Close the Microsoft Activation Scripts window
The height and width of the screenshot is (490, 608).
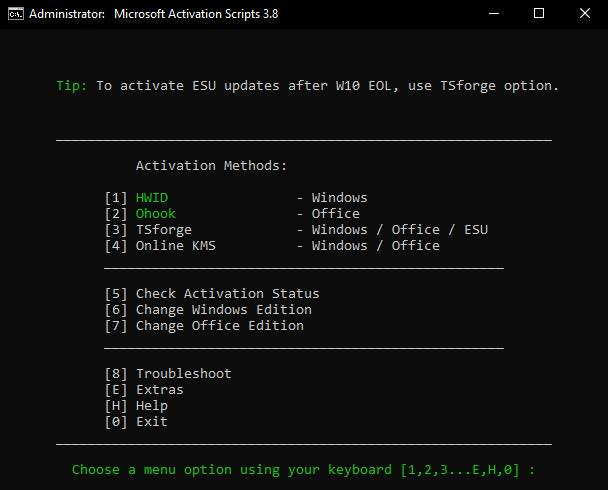click(x=584, y=14)
